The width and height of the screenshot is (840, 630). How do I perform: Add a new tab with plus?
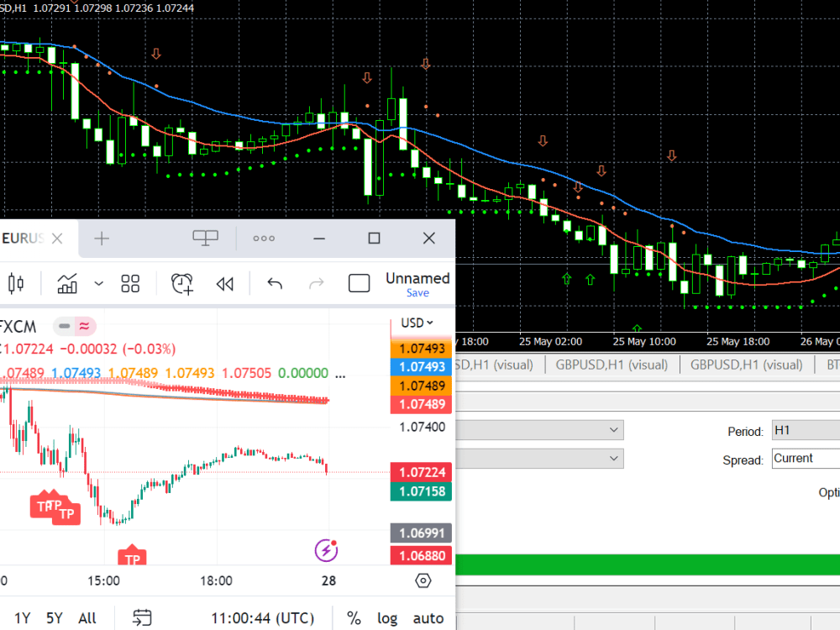point(102,239)
